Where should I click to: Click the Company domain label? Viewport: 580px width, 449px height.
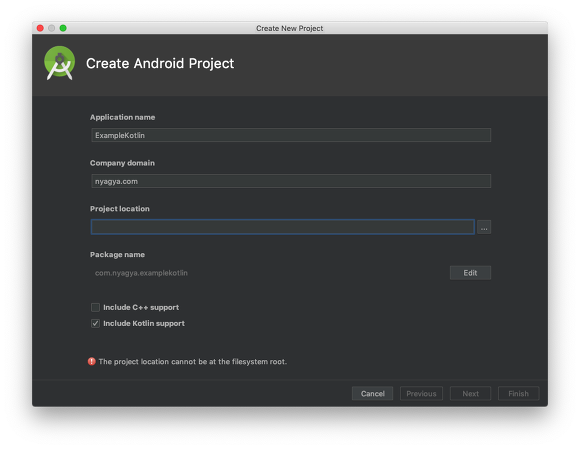pyautogui.click(x=122, y=163)
